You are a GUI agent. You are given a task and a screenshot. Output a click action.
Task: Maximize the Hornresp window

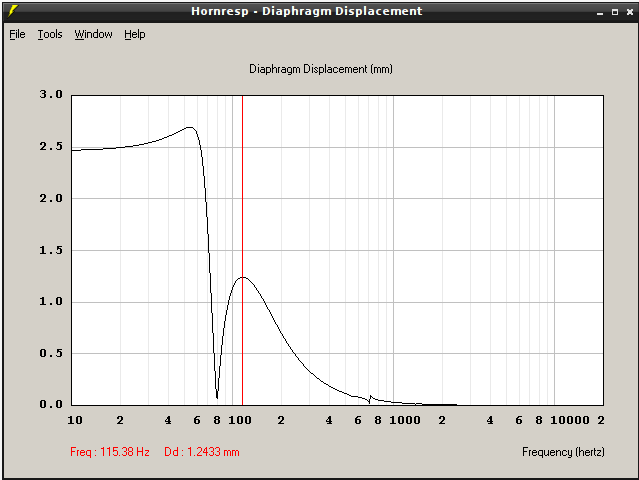[x=615, y=12]
